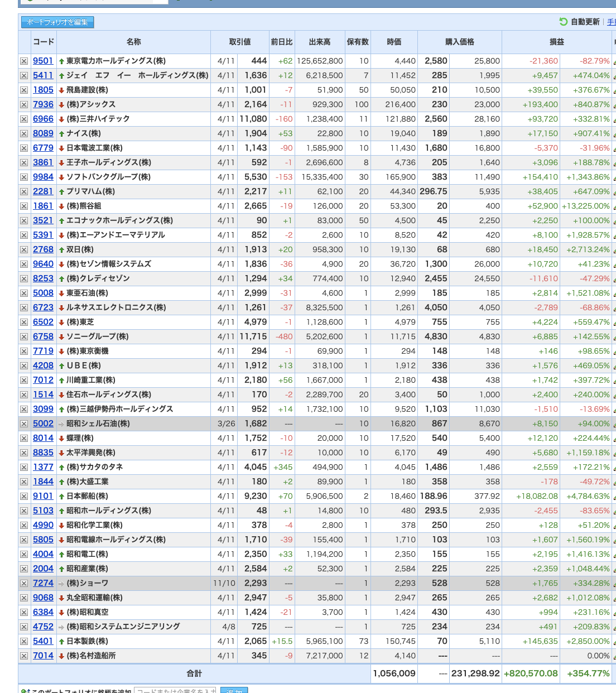Click the 前日比 column header
Image resolution: width=616 pixels, height=693 pixels.
coord(282,42)
